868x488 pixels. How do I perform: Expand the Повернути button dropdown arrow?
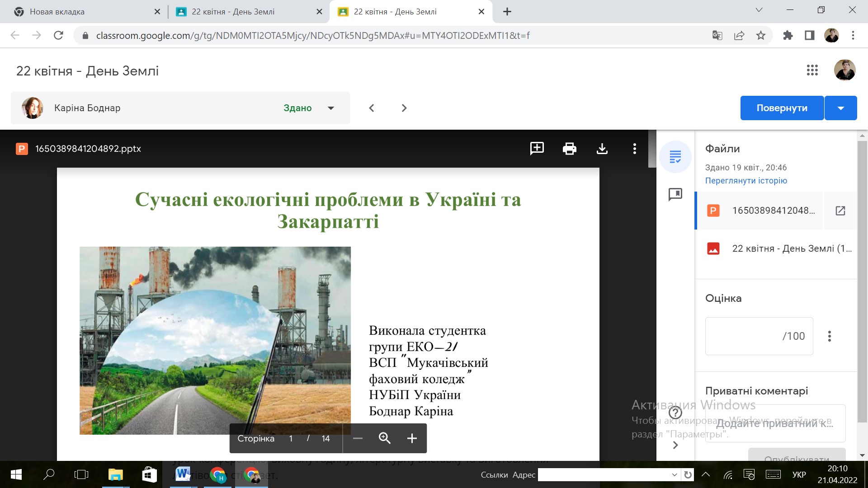[841, 108]
